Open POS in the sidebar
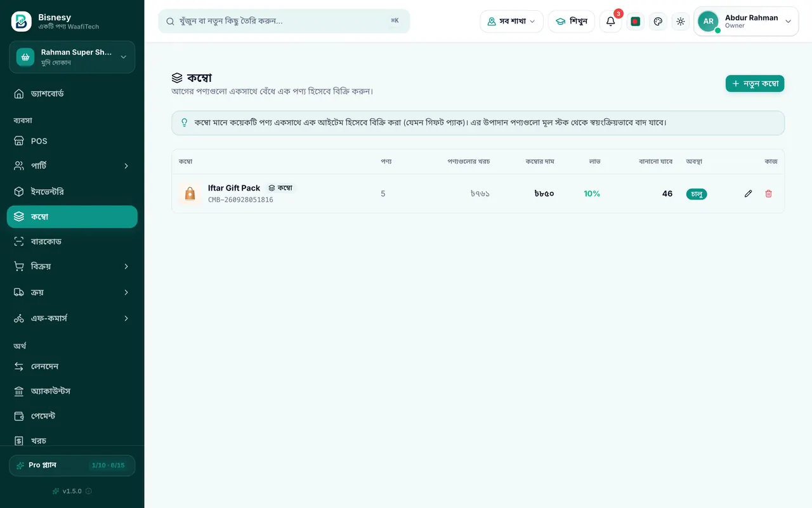The width and height of the screenshot is (812, 508). click(x=72, y=141)
